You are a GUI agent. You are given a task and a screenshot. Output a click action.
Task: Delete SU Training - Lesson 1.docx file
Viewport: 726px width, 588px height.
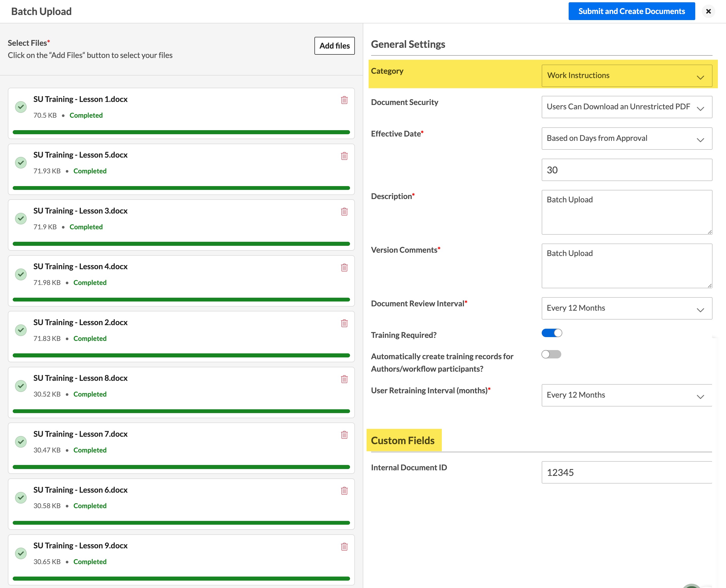tap(344, 100)
